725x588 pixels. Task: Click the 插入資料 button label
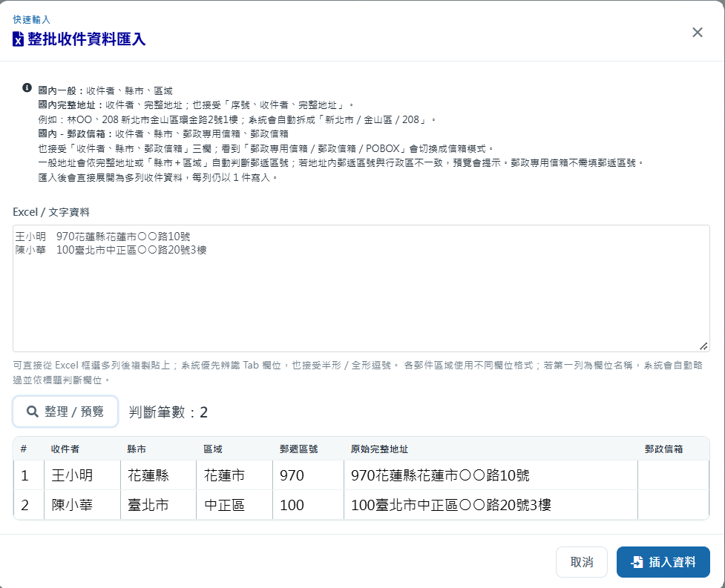[672, 562]
